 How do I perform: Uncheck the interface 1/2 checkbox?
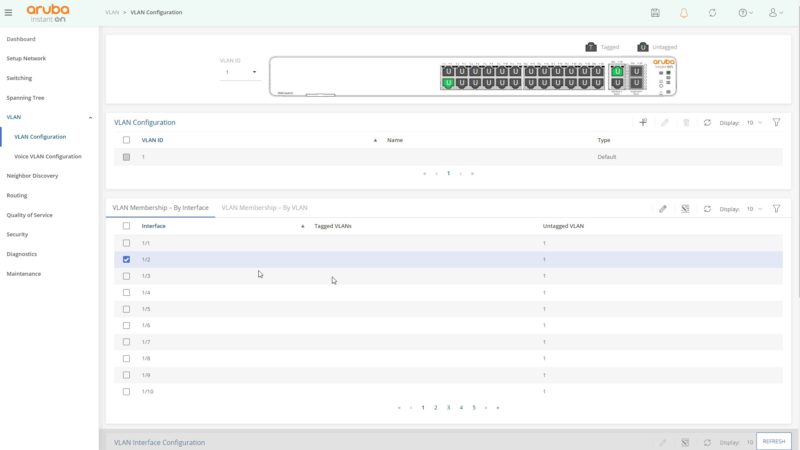[x=126, y=259]
